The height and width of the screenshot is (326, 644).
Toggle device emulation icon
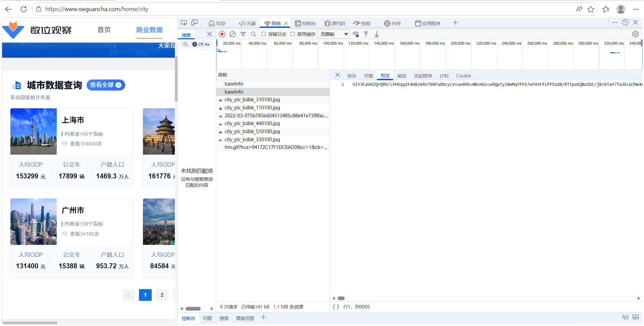[x=195, y=23]
